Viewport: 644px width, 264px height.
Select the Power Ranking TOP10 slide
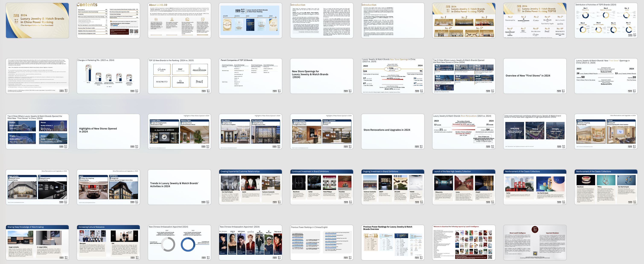[535, 21]
